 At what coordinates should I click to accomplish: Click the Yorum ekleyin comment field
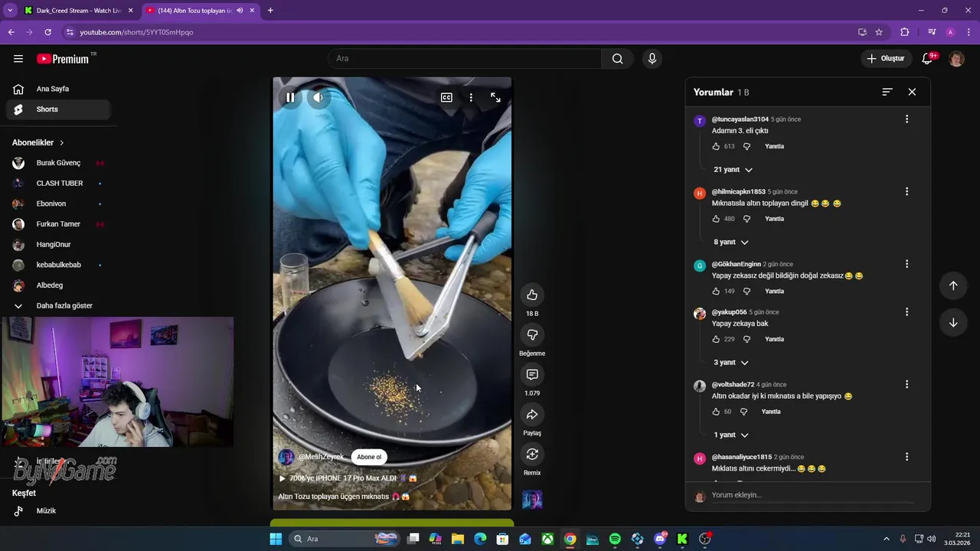[x=813, y=495]
